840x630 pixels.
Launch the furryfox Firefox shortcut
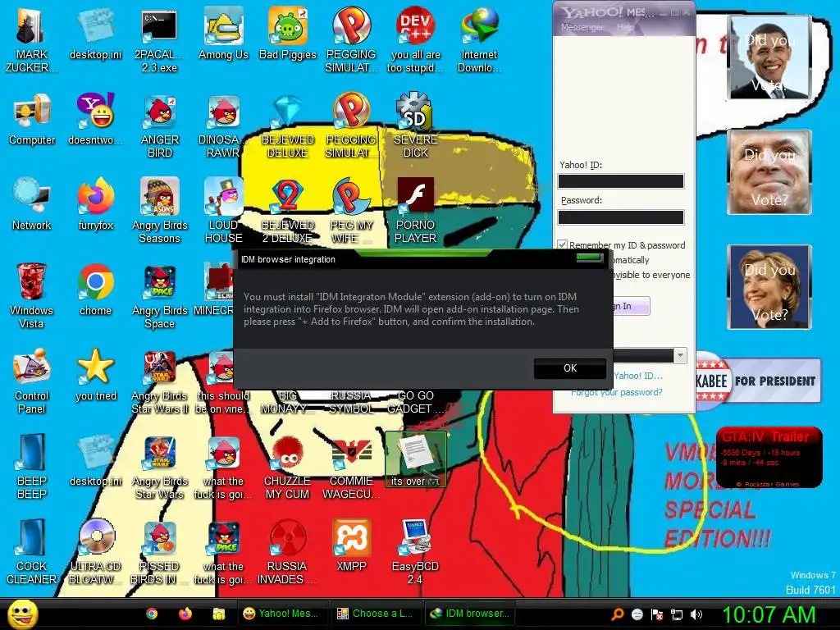coord(95,204)
